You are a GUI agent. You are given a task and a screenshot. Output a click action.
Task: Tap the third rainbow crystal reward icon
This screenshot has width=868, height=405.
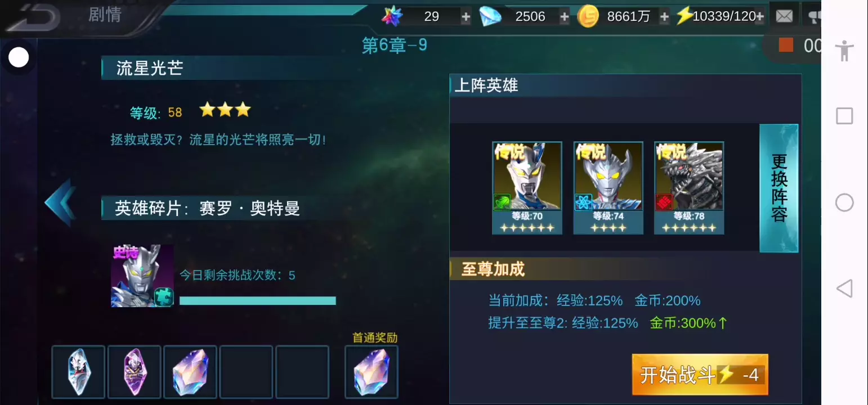click(x=190, y=372)
